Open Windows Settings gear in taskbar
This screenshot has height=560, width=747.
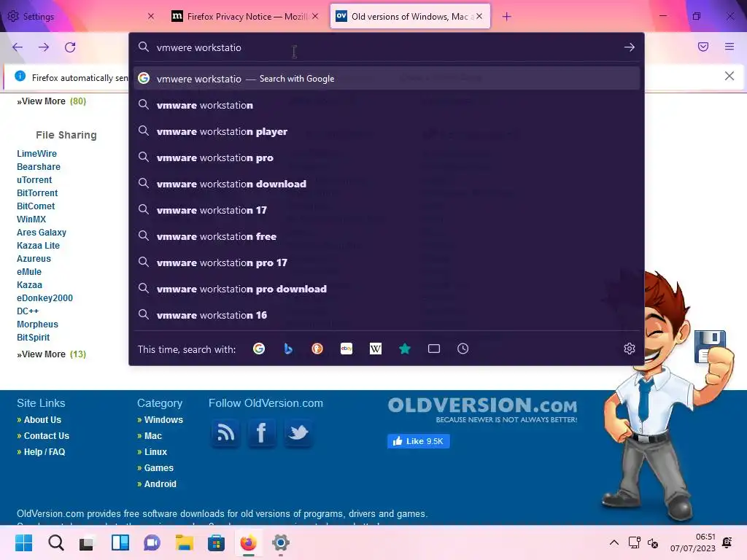(x=281, y=542)
